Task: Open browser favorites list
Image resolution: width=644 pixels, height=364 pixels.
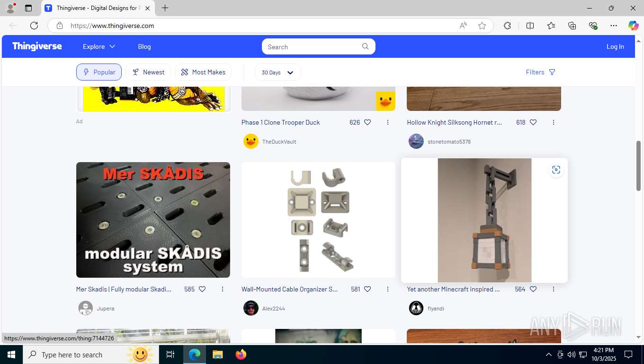Action: tap(551, 26)
